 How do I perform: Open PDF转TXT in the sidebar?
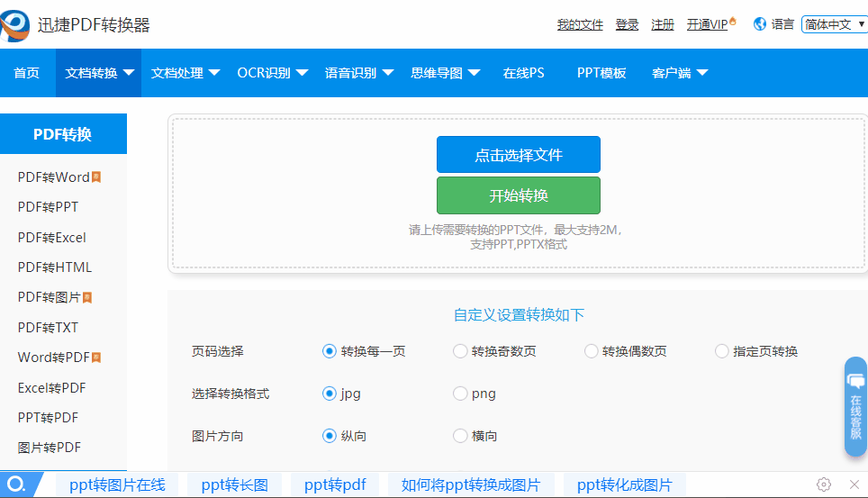(48, 328)
